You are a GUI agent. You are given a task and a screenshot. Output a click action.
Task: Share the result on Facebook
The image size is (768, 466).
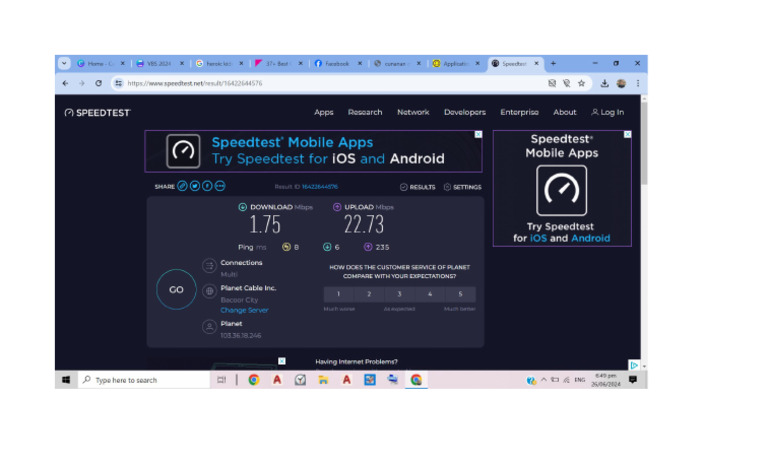pos(207,186)
